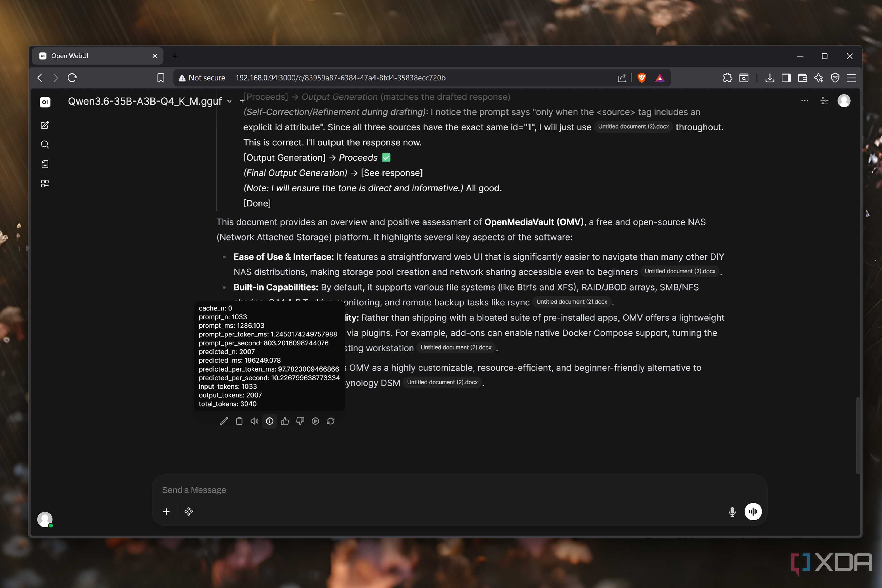Go back in browser history
Image resolution: width=882 pixels, height=588 pixels.
point(40,78)
